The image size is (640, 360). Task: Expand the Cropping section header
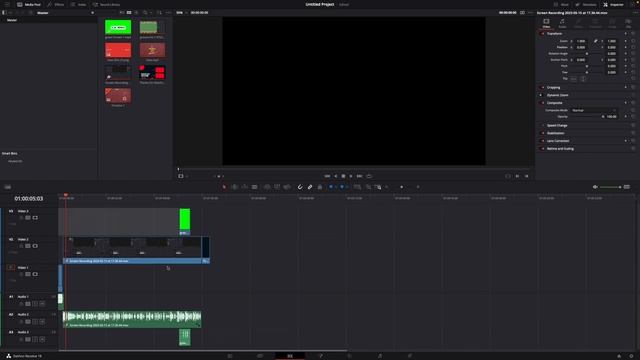click(553, 87)
